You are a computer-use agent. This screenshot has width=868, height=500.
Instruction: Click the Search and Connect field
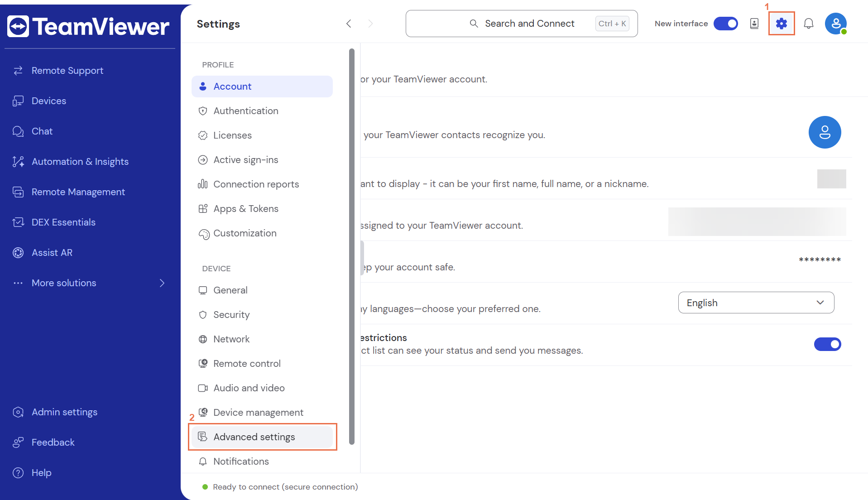tap(522, 24)
